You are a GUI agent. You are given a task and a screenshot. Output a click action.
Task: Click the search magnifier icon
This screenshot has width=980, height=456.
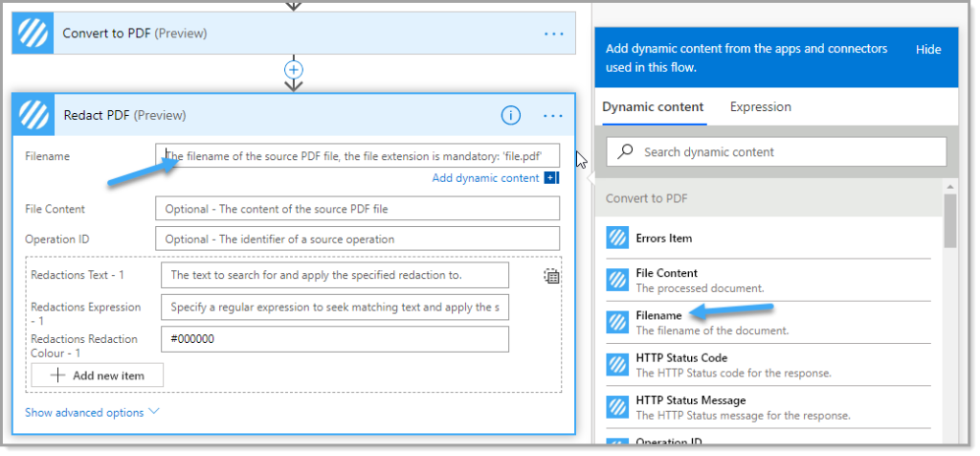625,151
